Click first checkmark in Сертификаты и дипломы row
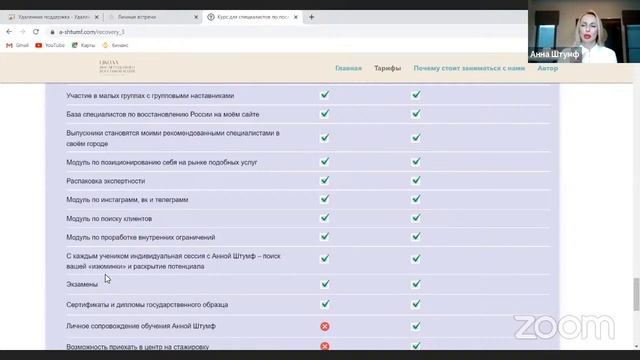Screen dimensions: 640x360 325,304
